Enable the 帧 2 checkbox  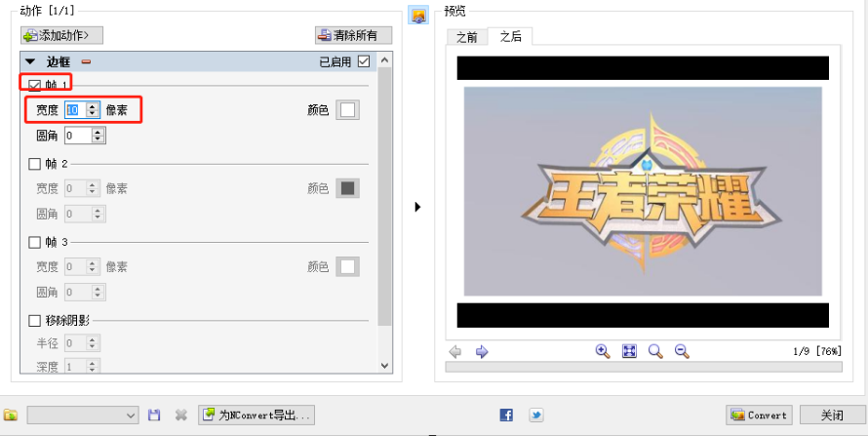(x=35, y=163)
